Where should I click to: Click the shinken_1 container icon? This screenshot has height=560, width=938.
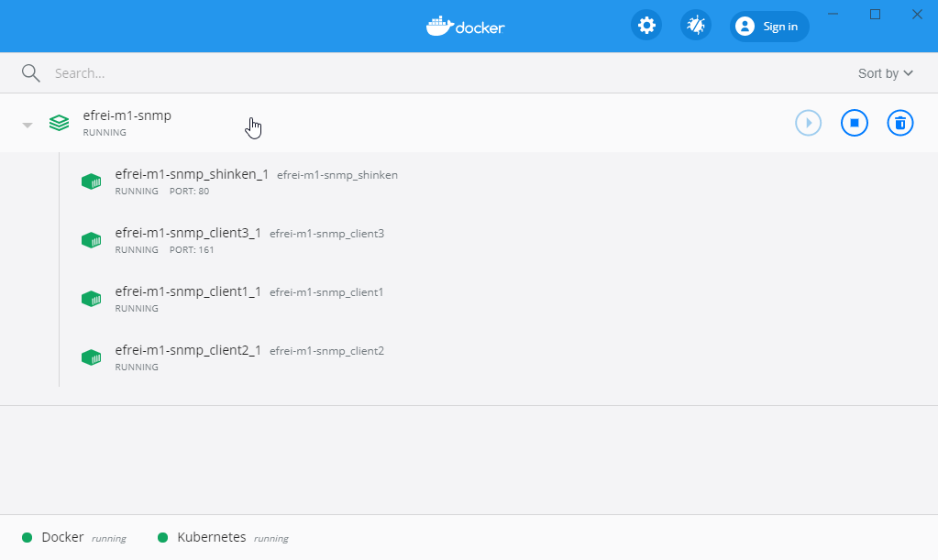92,181
